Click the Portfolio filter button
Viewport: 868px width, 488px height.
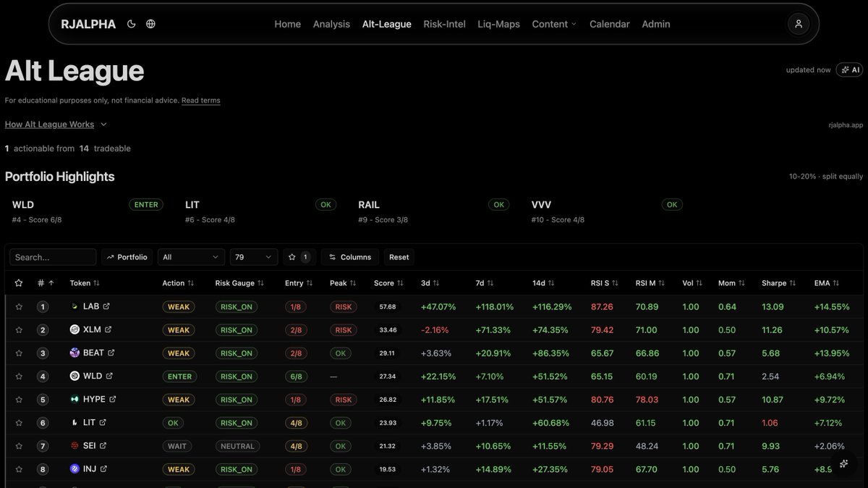tap(127, 257)
